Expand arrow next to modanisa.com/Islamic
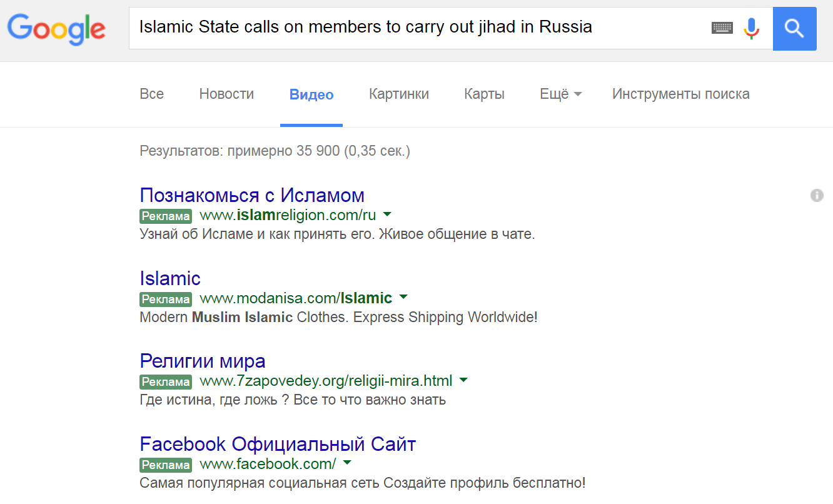Viewport: 833px width, 504px height. 403,297
